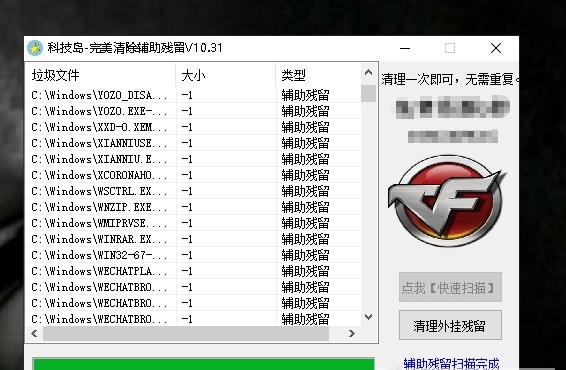Click the CrossFire CF logo image

(447, 201)
